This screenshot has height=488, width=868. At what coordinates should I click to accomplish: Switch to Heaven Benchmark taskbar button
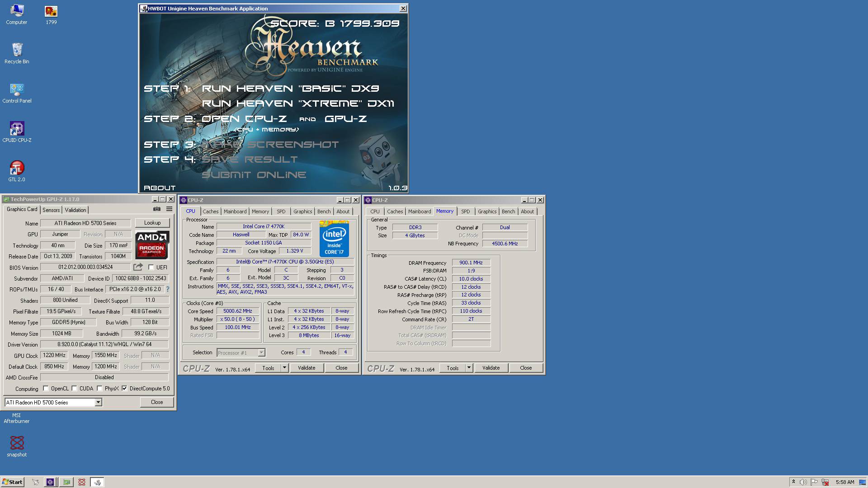97,482
